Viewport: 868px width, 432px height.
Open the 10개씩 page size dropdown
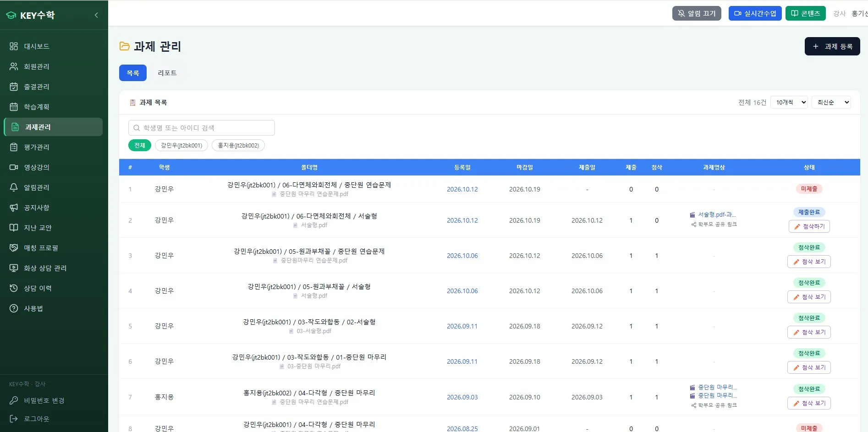pos(789,102)
